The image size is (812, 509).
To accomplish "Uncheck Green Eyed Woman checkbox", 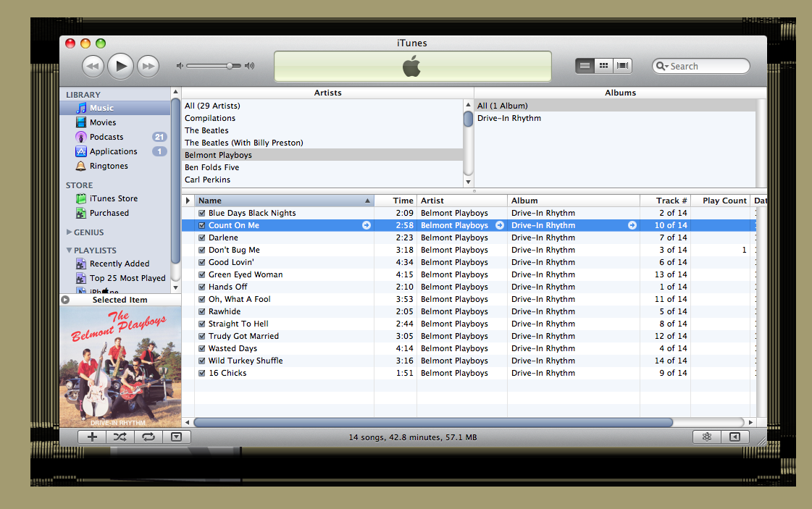I will [x=202, y=274].
